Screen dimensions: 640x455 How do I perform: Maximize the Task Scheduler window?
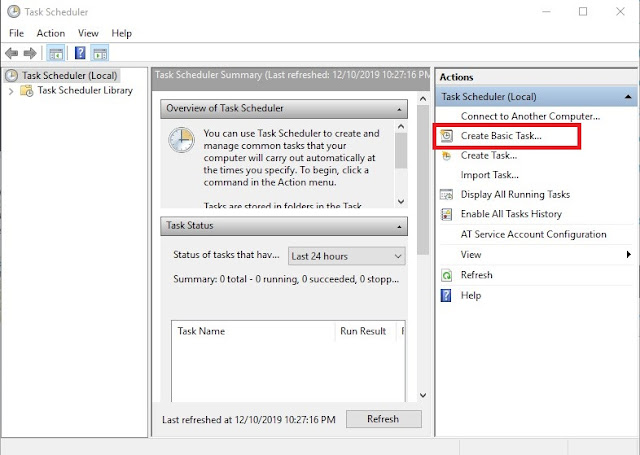(x=583, y=11)
